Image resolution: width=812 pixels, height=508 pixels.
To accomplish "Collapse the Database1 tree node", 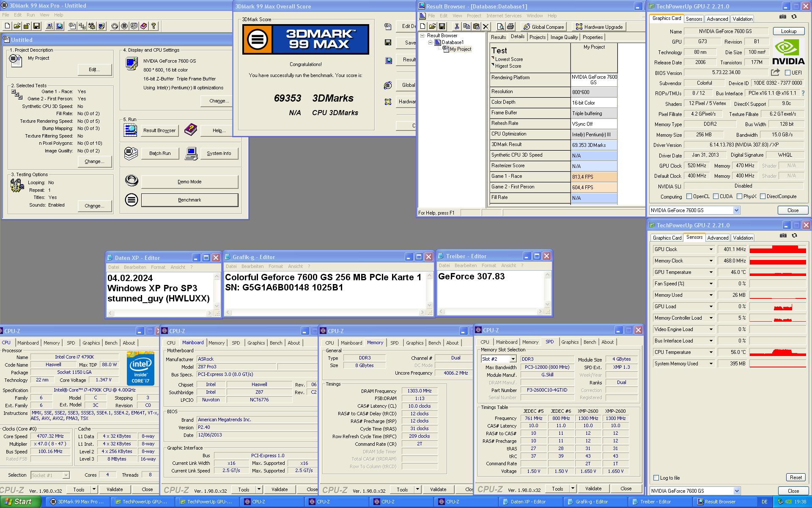I will tap(430, 42).
